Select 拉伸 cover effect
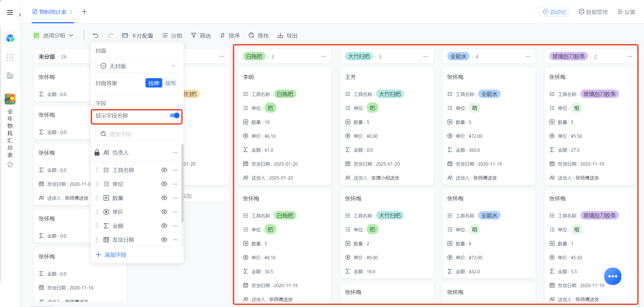644x307 pixels. pos(154,83)
